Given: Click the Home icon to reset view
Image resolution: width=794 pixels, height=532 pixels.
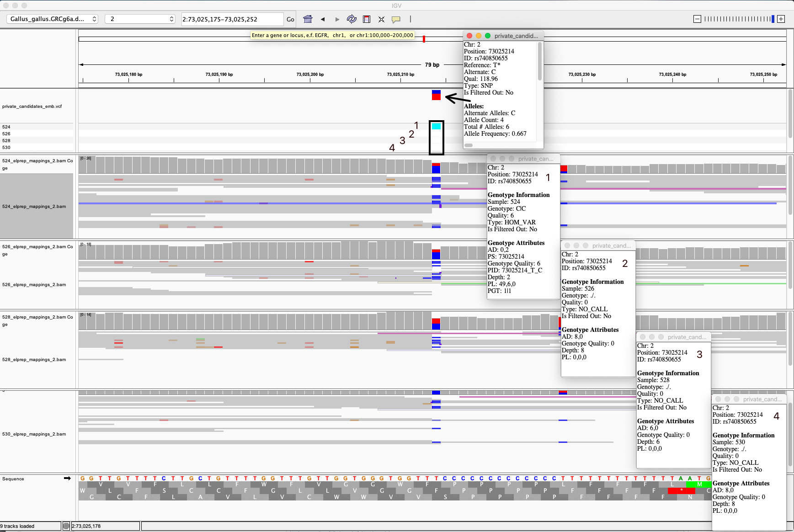Looking at the screenshot, I should pyautogui.click(x=308, y=19).
